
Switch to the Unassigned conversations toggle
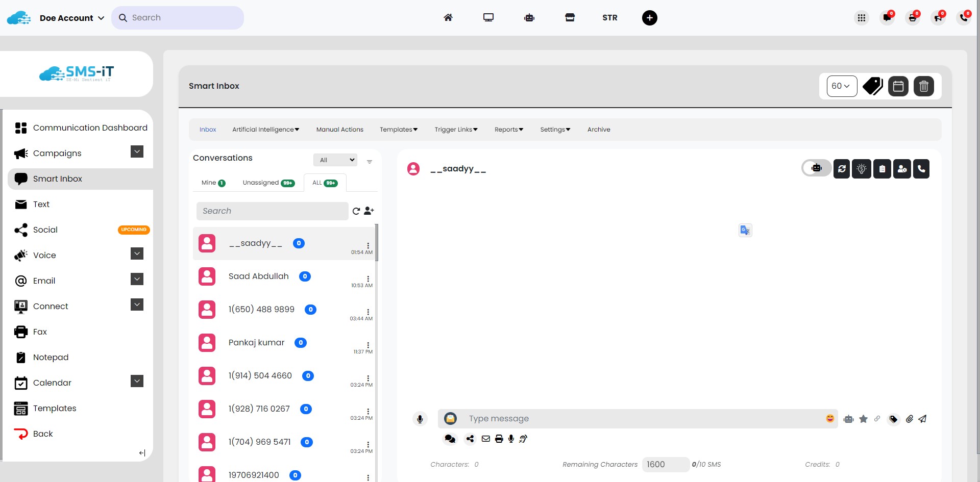267,183
